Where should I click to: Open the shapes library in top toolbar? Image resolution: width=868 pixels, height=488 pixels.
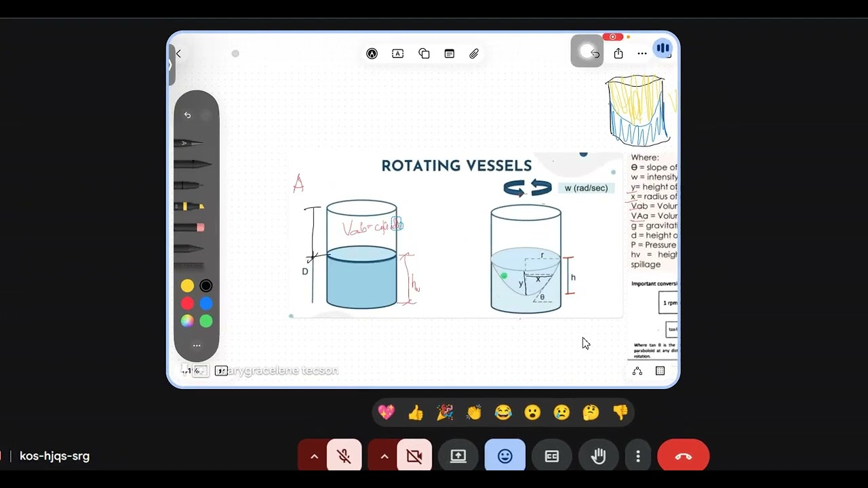424,54
